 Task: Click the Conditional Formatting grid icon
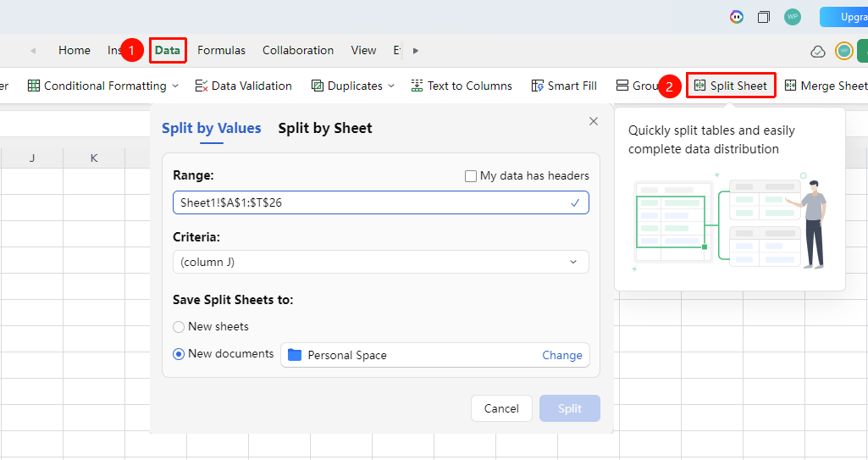click(34, 86)
